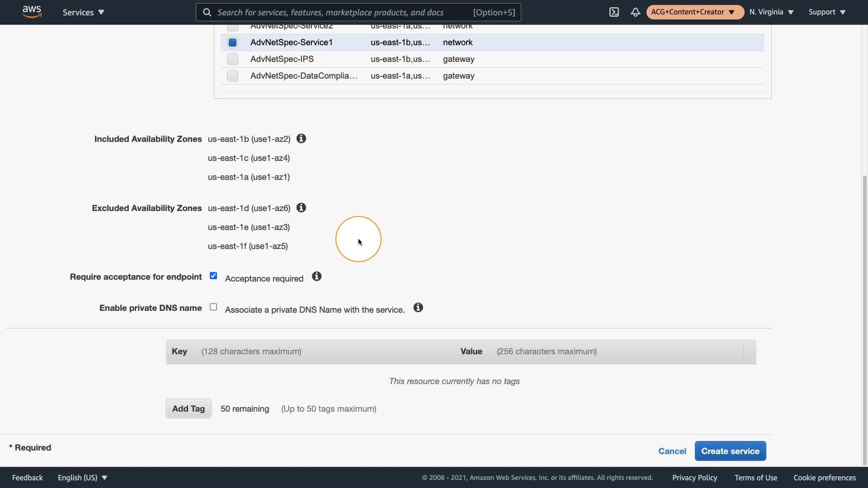
Task: Click info icon beside Included Availability Zones
Action: click(x=301, y=139)
